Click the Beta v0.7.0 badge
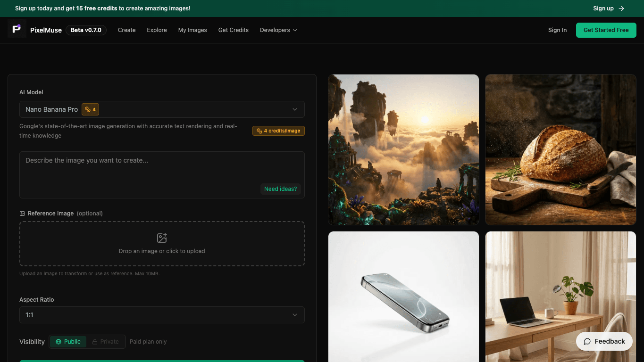Image resolution: width=644 pixels, height=362 pixels. point(86,30)
